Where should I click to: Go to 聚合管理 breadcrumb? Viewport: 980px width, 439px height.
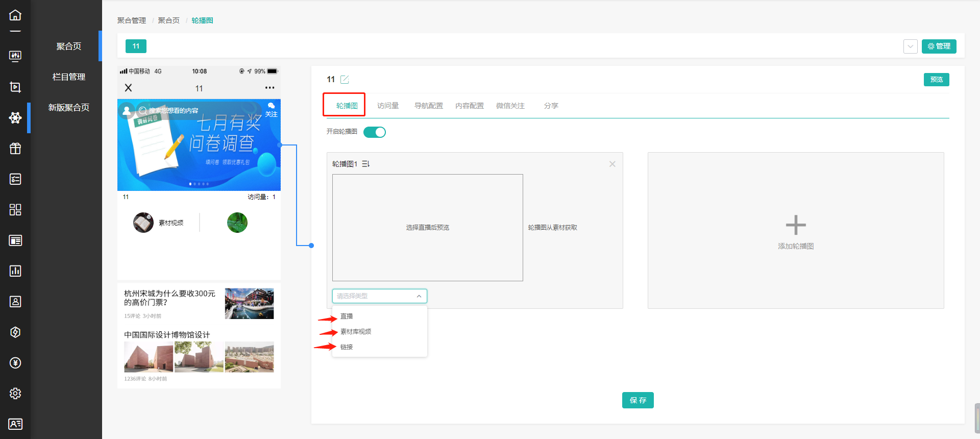click(132, 20)
